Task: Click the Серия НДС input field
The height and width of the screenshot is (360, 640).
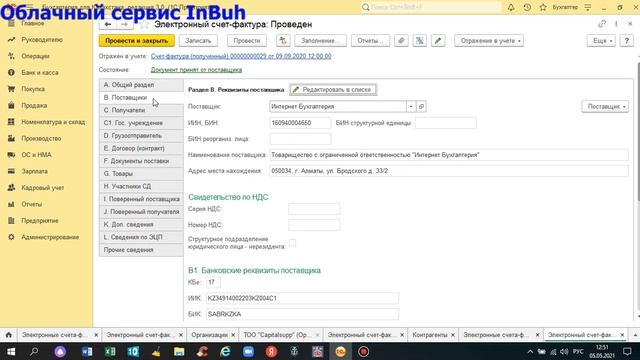Action: [x=314, y=209]
